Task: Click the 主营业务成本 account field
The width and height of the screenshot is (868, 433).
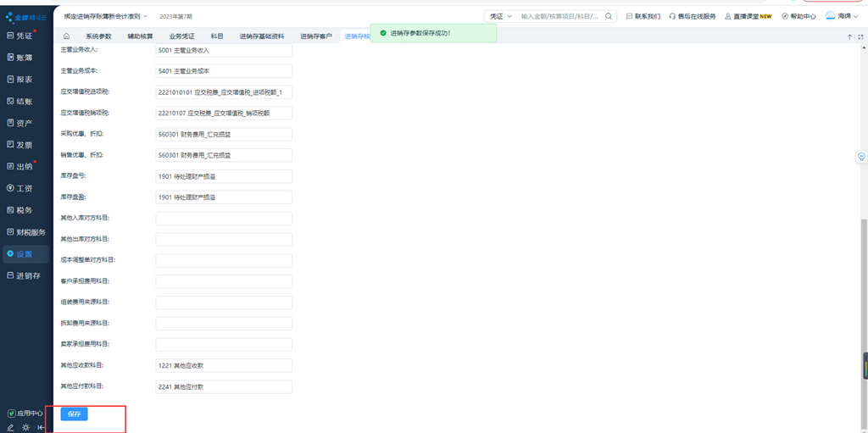Action: pyautogui.click(x=224, y=71)
